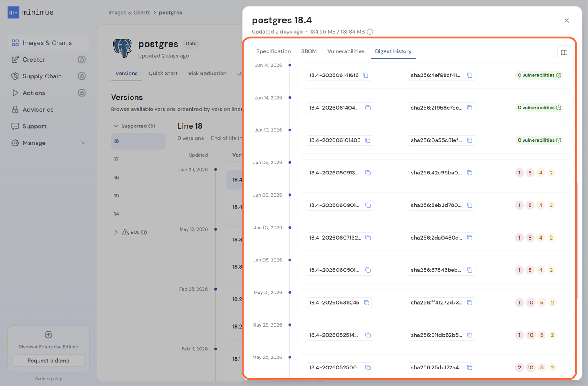
Task: Click the Discover Enterprise Edition upload arrow icon
Action: pos(48,335)
